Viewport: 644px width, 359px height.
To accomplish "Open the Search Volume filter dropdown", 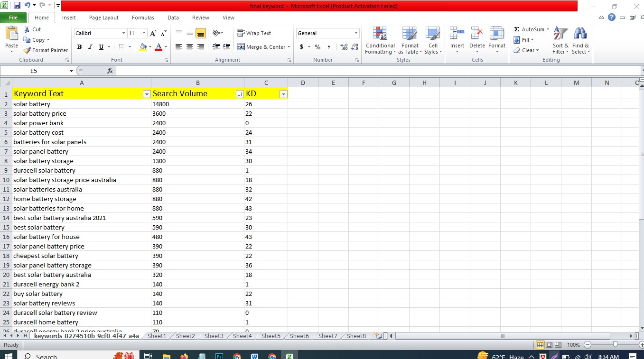I will tap(239, 94).
